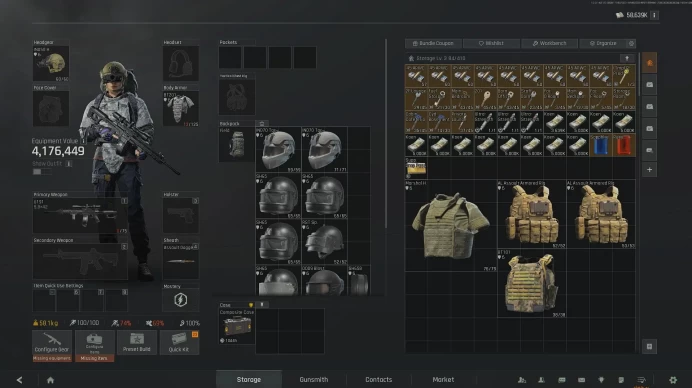Select the DD09 Blast helmet in backpack
Viewport: 692px width, 388px height.
coord(324,281)
